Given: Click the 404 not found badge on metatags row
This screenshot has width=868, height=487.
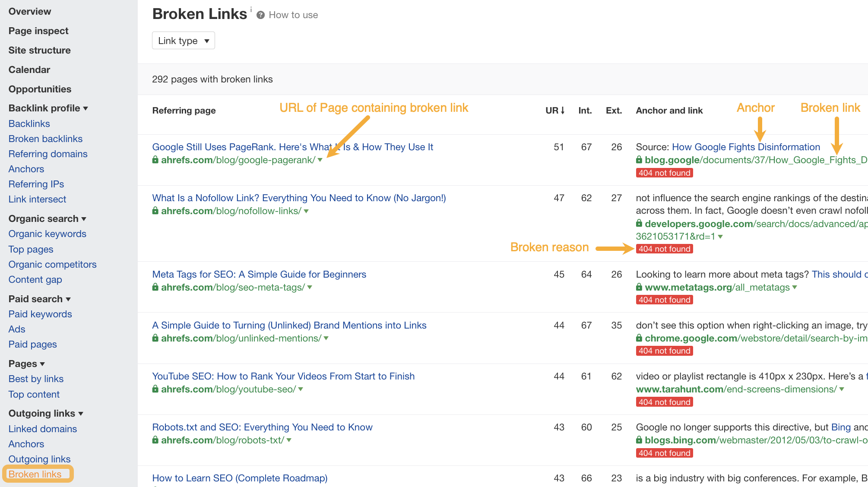Looking at the screenshot, I should pyautogui.click(x=664, y=300).
